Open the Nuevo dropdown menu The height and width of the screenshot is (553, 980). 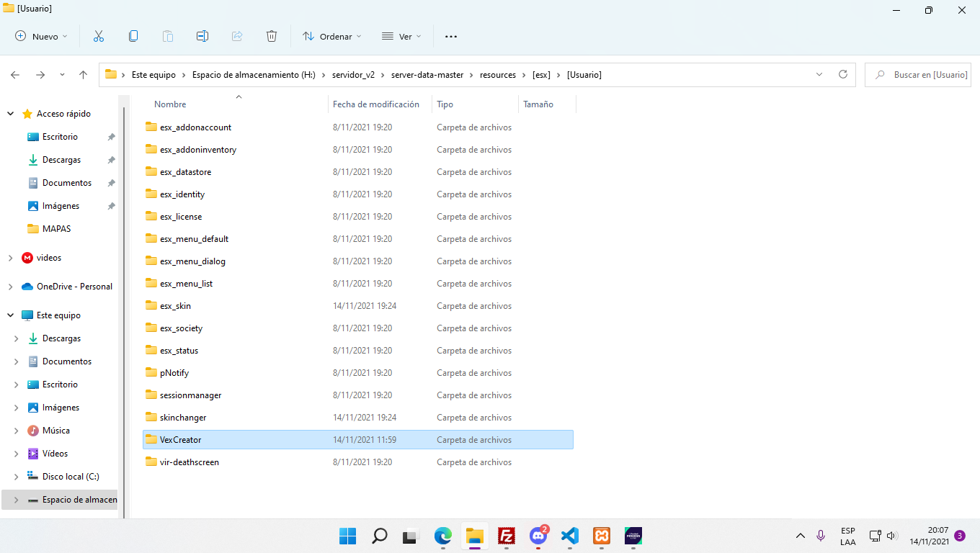point(41,36)
